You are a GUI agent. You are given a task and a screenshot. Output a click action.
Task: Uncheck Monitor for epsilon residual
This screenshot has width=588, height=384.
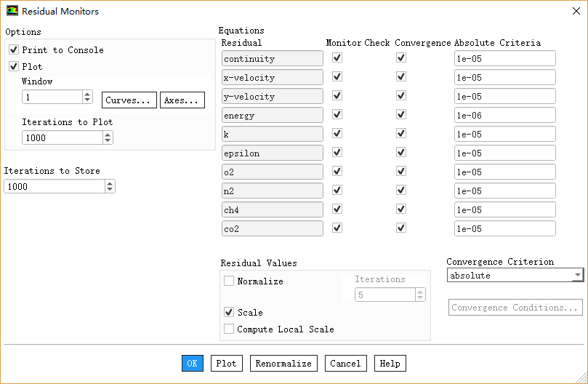(337, 153)
